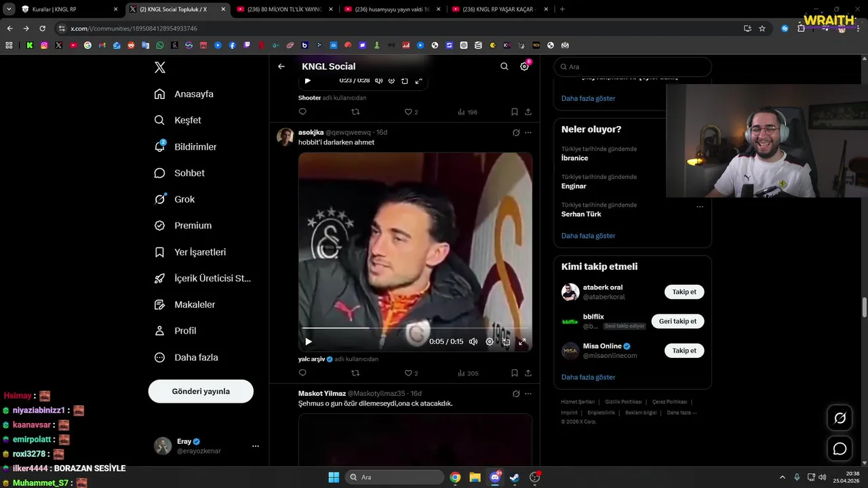Bookmark the asokjka post

(x=514, y=373)
